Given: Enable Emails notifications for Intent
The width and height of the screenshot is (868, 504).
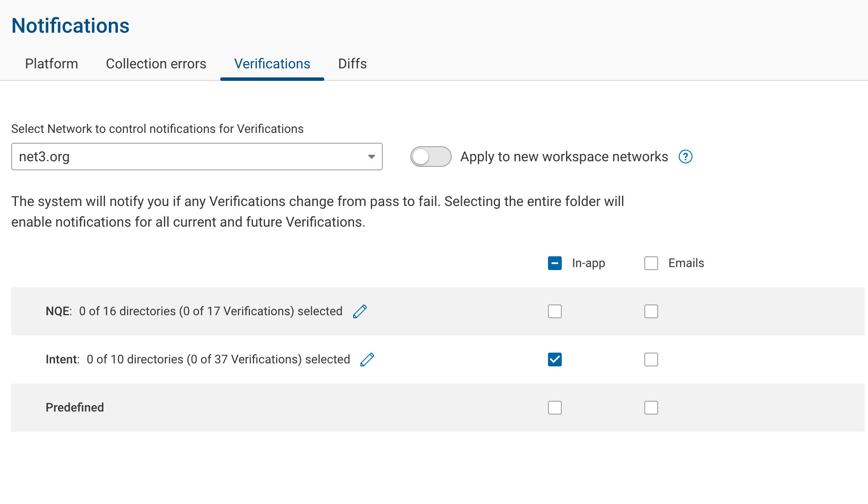Looking at the screenshot, I should pos(651,360).
